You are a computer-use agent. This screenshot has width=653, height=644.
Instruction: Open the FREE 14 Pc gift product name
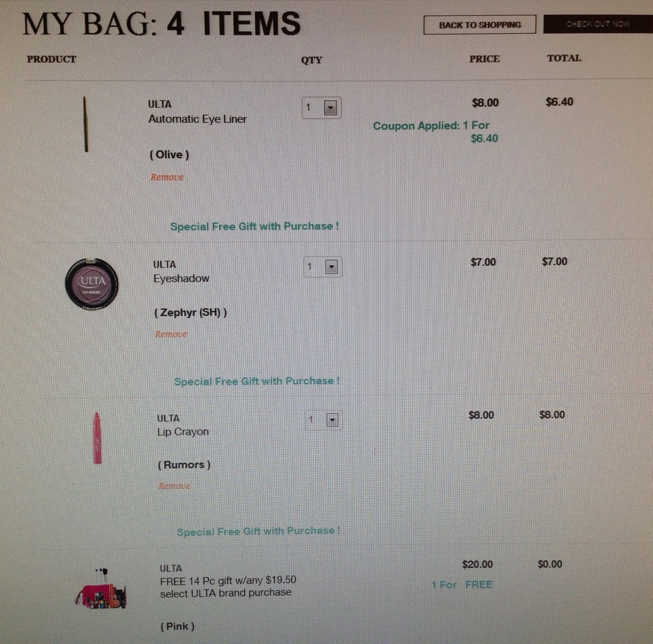(x=228, y=586)
